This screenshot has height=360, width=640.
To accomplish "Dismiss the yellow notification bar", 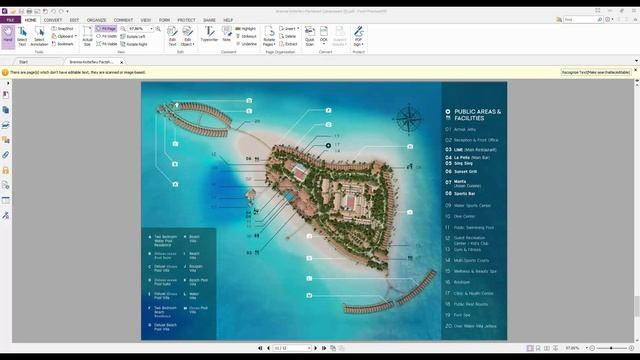I will 635,70.
